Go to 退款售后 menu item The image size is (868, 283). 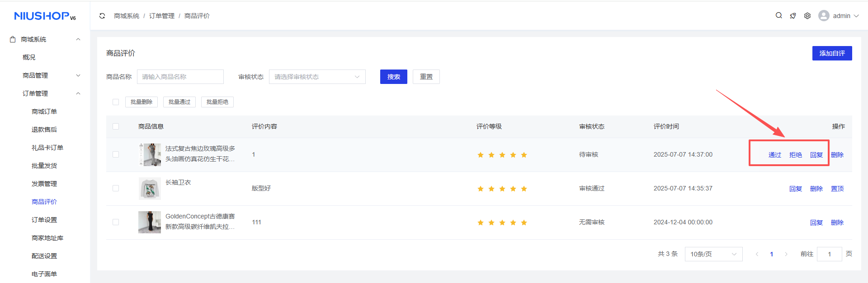click(44, 130)
